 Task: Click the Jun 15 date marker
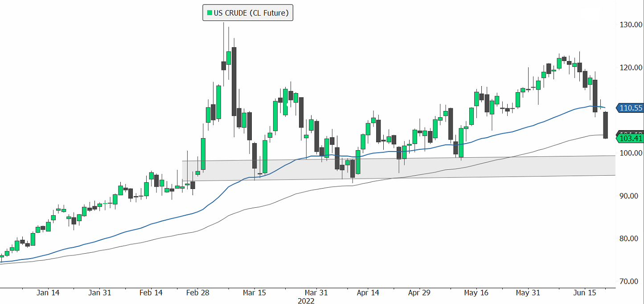point(585,293)
